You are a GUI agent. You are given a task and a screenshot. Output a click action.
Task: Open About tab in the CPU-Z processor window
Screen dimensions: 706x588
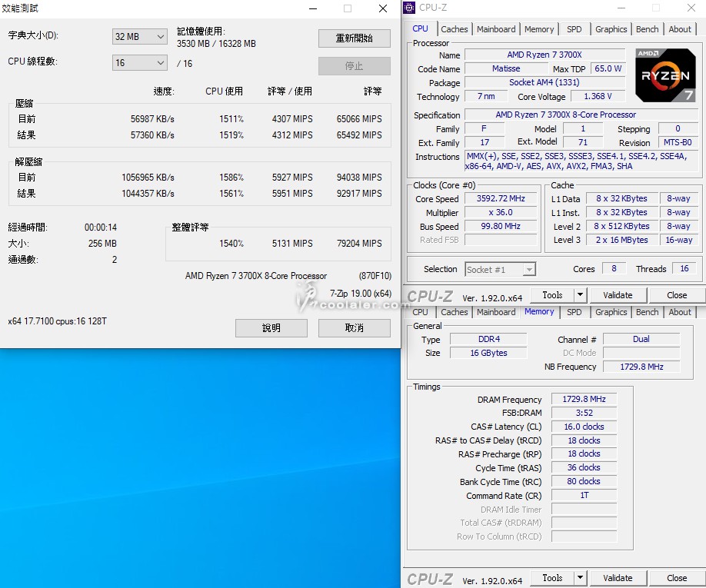click(x=680, y=29)
